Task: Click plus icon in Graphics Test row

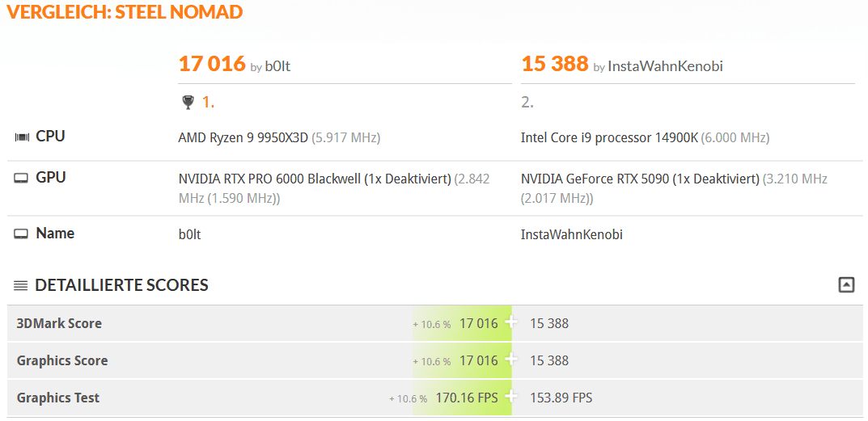Action: (510, 398)
